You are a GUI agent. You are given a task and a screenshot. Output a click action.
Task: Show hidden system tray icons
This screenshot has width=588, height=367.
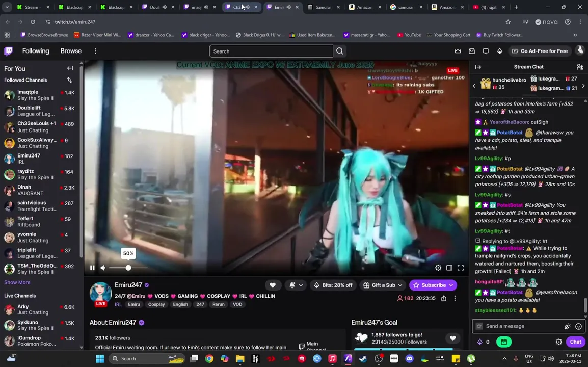pyautogui.click(x=504, y=359)
